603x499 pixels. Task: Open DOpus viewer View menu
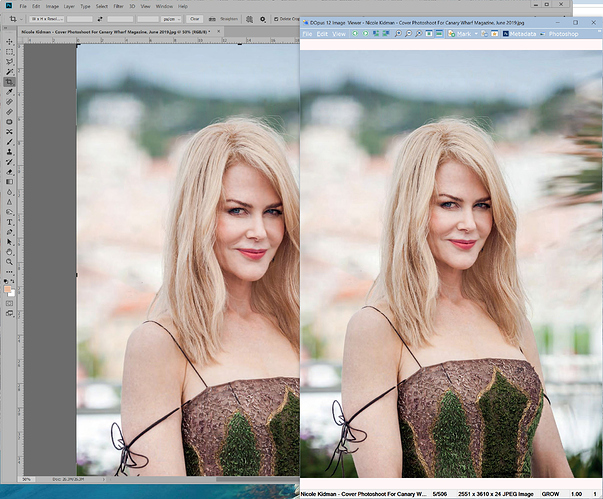(x=339, y=34)
